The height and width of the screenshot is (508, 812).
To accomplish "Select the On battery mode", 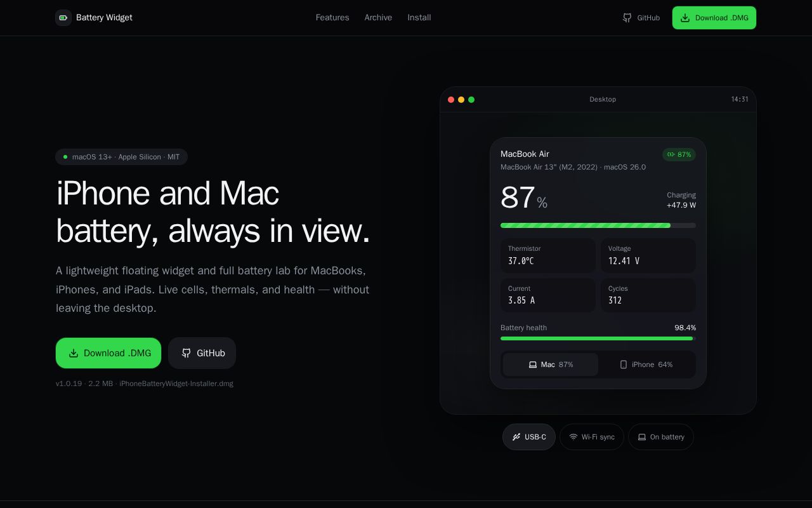I will [x=661, y=437].
